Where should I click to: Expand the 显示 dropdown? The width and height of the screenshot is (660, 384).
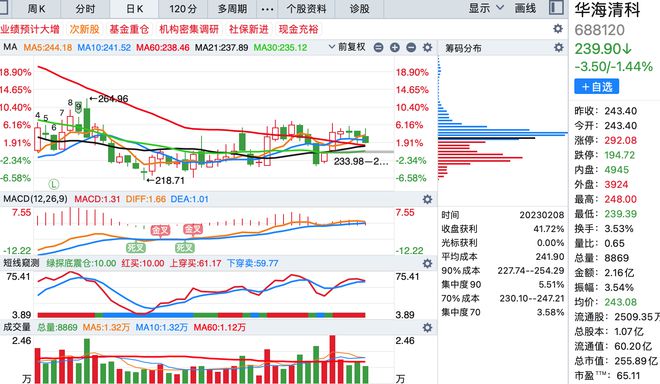tap(486, 8)
